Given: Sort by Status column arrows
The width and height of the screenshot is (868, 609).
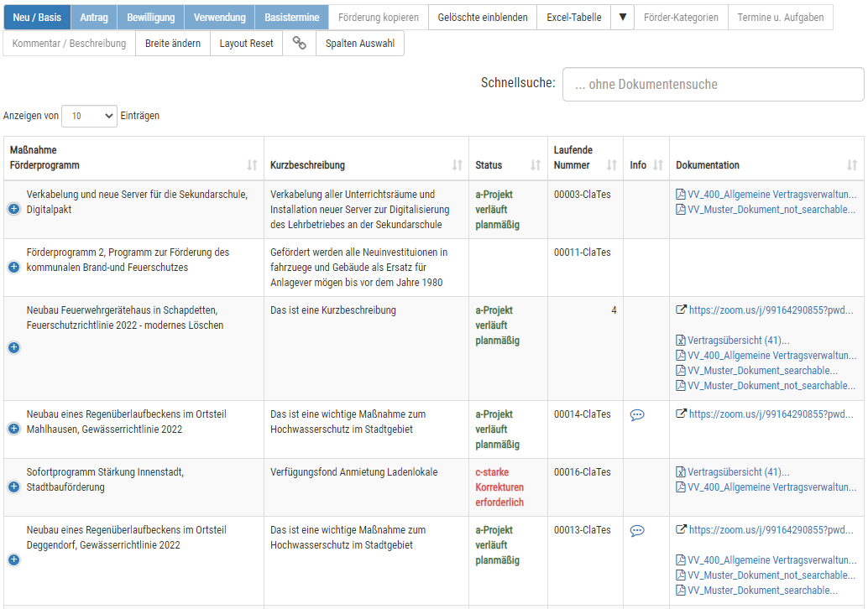Looking at the screenshot, I should [536, 165].
